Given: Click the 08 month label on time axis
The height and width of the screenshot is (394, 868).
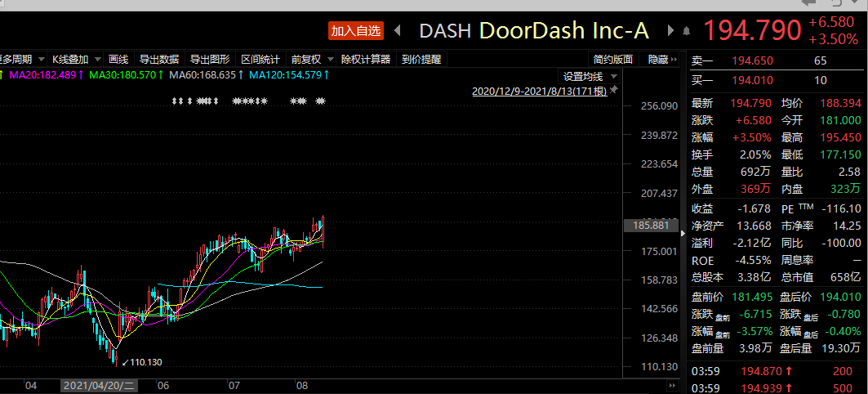Looking at the screenshot, I should click(x=301, y=385).
